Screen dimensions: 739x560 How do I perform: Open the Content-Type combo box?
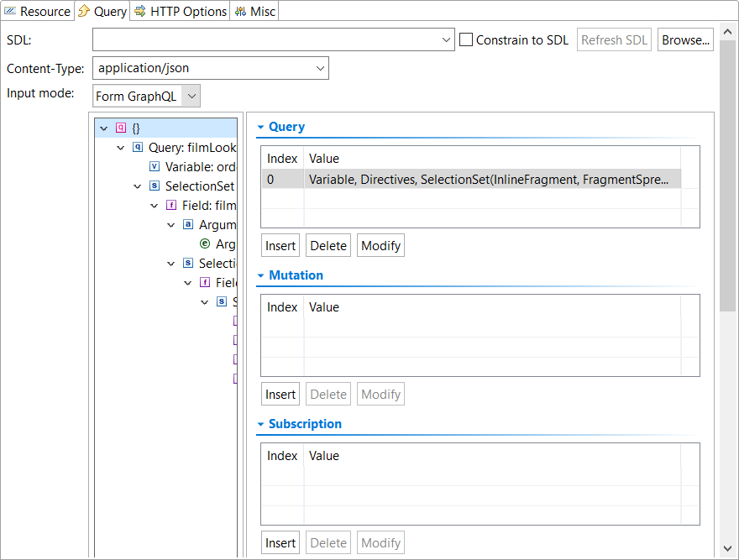[211, 68]
